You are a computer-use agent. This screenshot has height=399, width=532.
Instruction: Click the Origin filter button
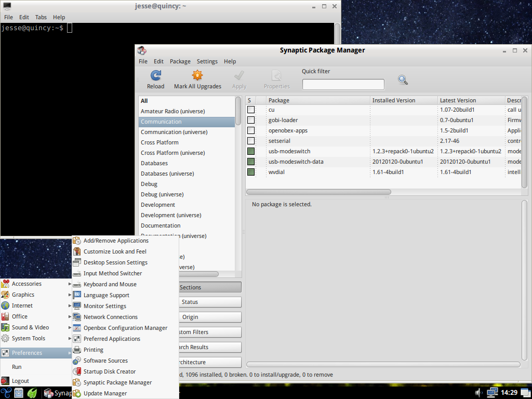click(210, 317)
